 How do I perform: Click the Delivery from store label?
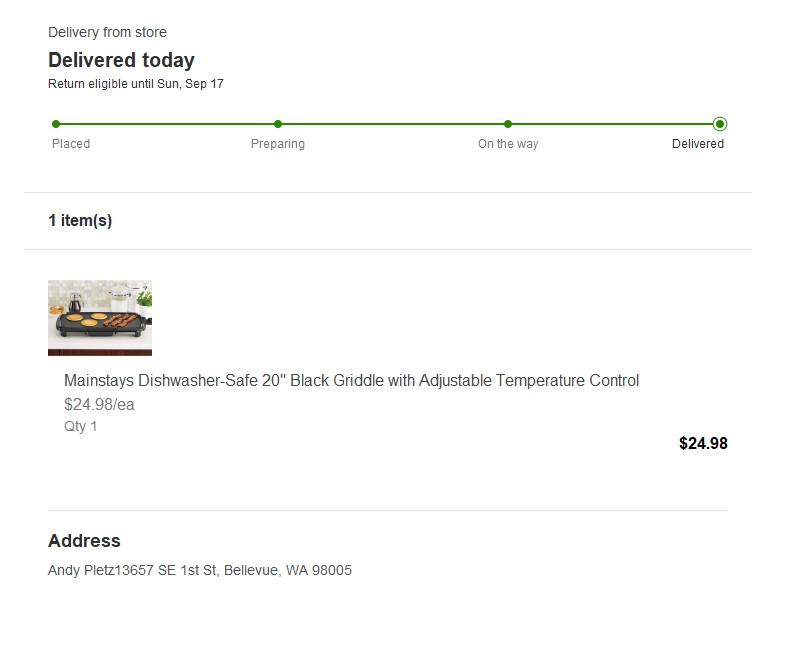click(x=107, y=33)
